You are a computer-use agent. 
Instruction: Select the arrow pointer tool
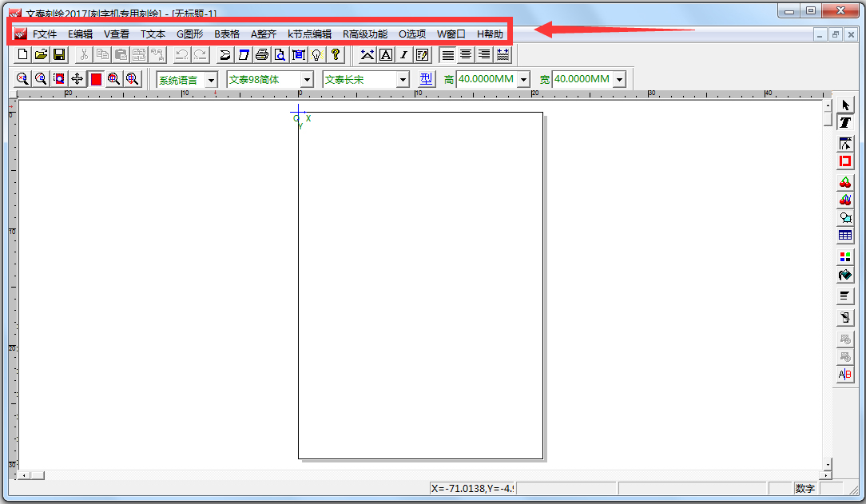(845, 105)
